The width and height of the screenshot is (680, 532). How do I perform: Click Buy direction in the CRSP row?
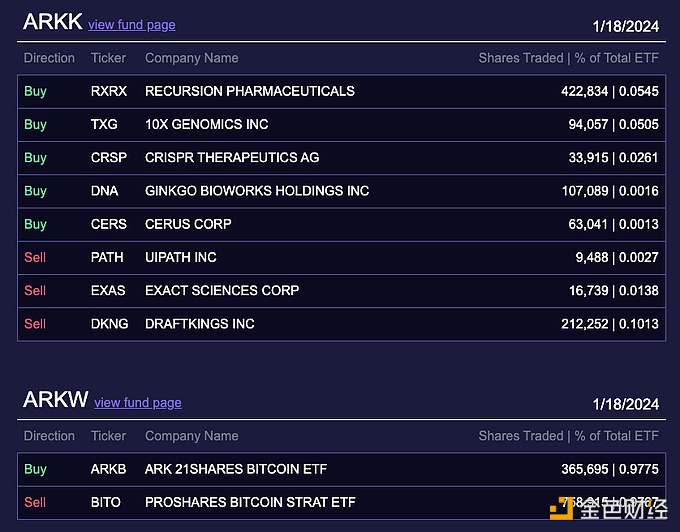pos(35,158)
